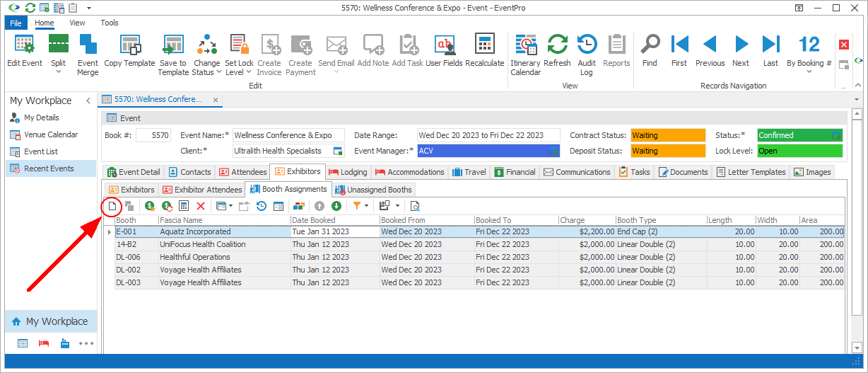
Task: Click the blue Event Manager ACV field
Action: pyautogui.click(x=488, y=151)
